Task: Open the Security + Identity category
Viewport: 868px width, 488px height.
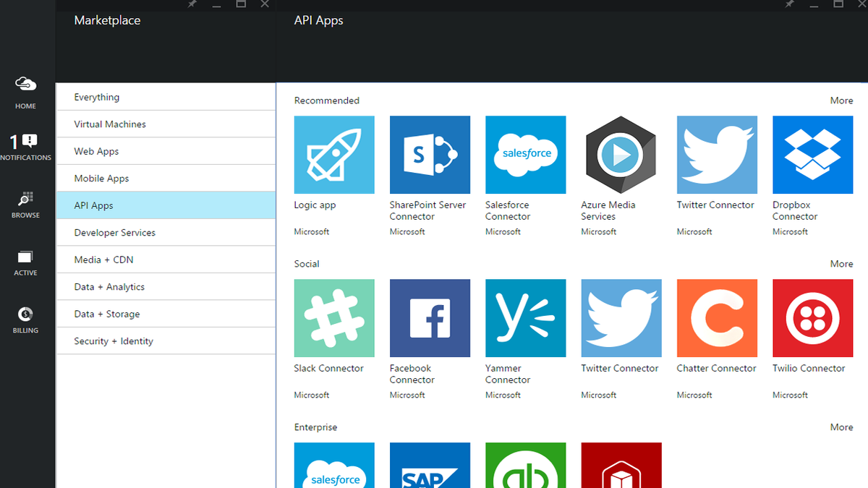Action: [166, 341]
